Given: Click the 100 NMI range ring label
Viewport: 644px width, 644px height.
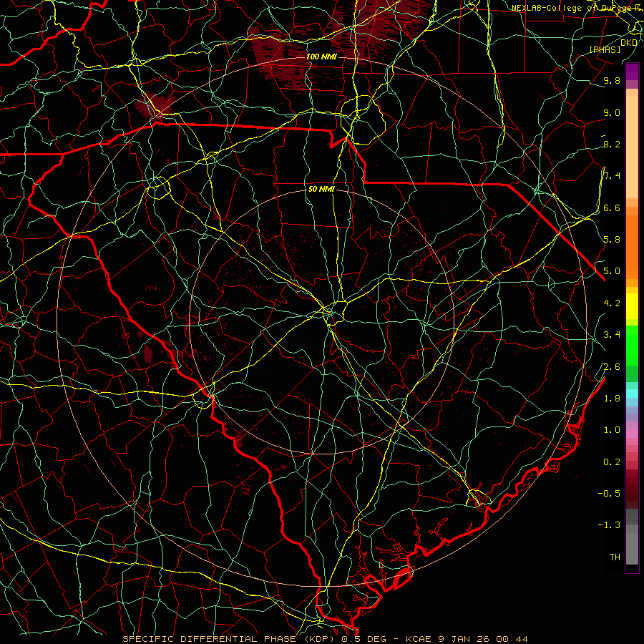Looking at the screenshot, I should (321, 57).
